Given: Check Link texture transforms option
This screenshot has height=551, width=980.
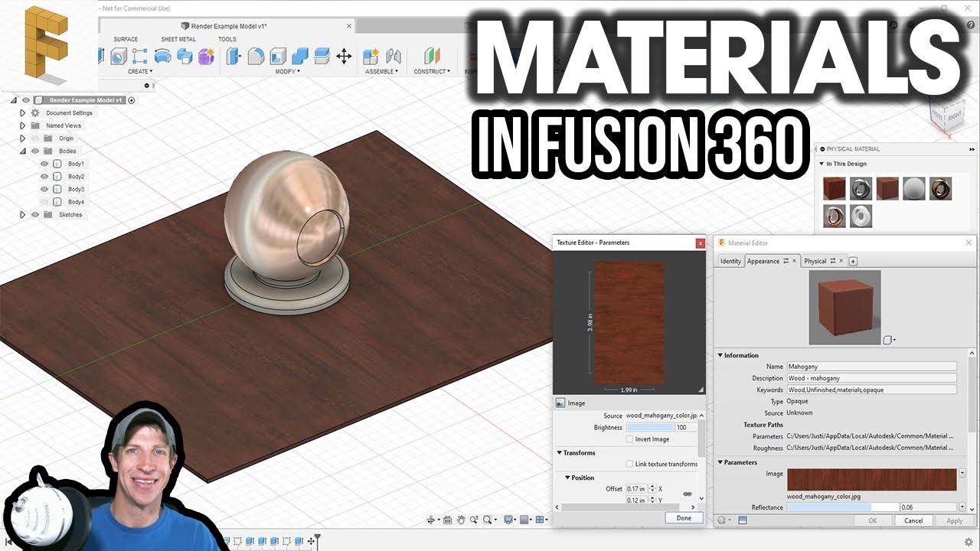Looking at the screenshot, I should 629,464.
